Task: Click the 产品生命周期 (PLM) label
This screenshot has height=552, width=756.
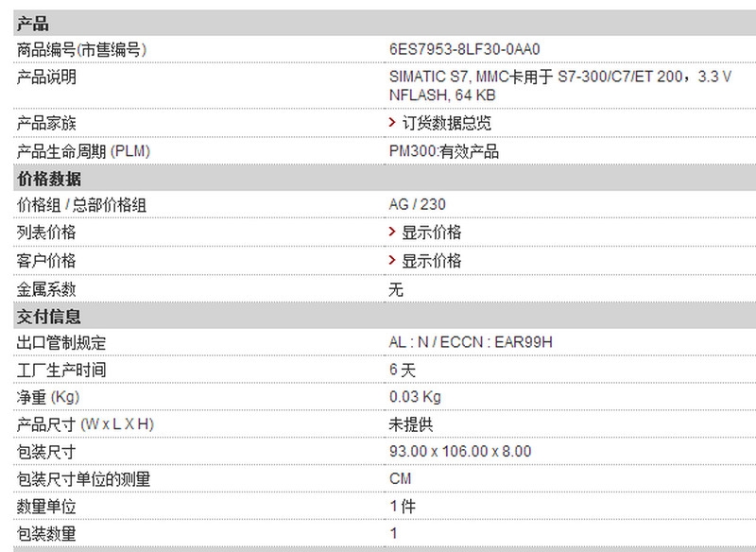Action: pos(83,151)
